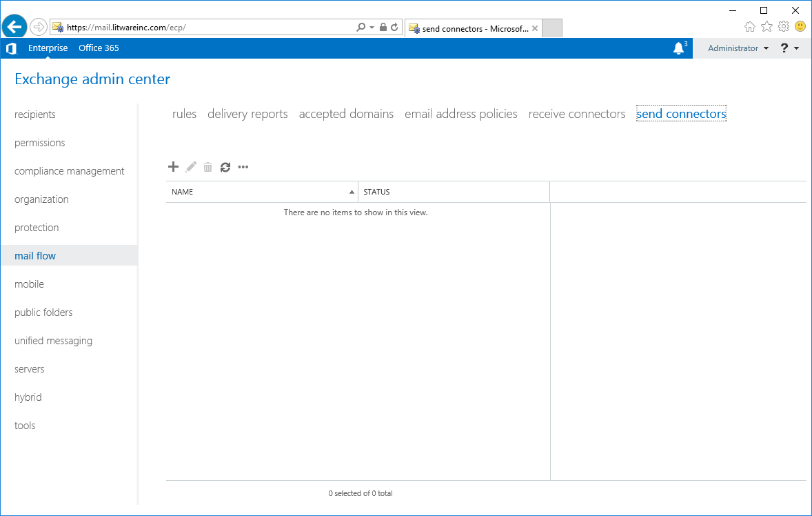812x516 pixels.
Task: Select the accepted domains tab
Action: pyautogui.click(x=346, y=114)
